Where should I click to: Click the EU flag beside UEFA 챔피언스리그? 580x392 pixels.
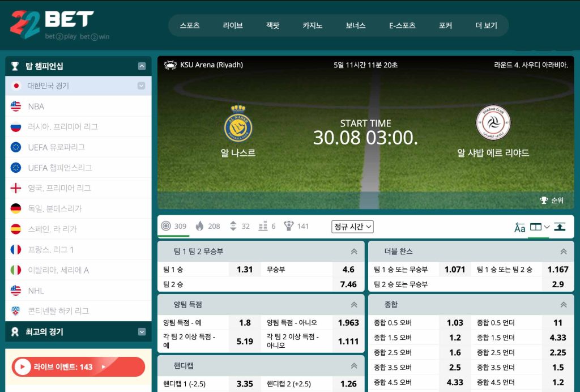pyautogui.click(x=16, y=168)
